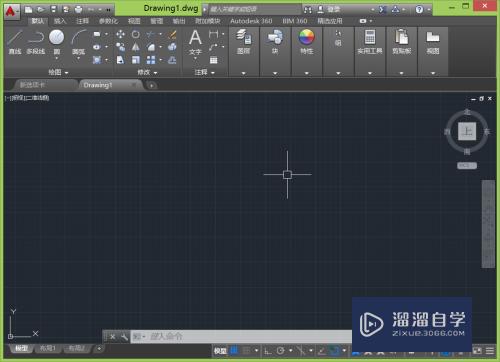The height and width of the screenshot is (362, 500).
Task: Click the Ellipse draw tool icon
Action: coord(97,47)
